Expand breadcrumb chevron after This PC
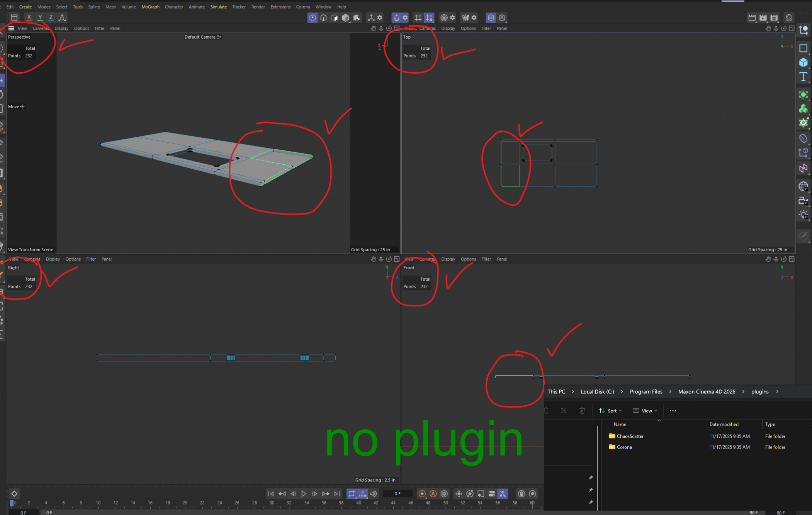This screenshot has height=515, width=812. click(x=573, y=392)
